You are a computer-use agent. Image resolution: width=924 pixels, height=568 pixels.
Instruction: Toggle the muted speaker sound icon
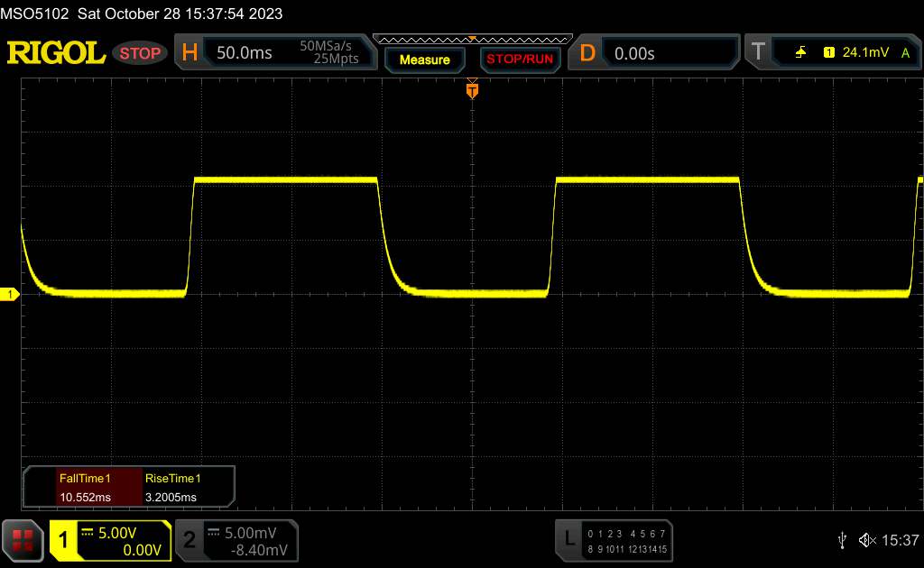click(x=866, y=540)
